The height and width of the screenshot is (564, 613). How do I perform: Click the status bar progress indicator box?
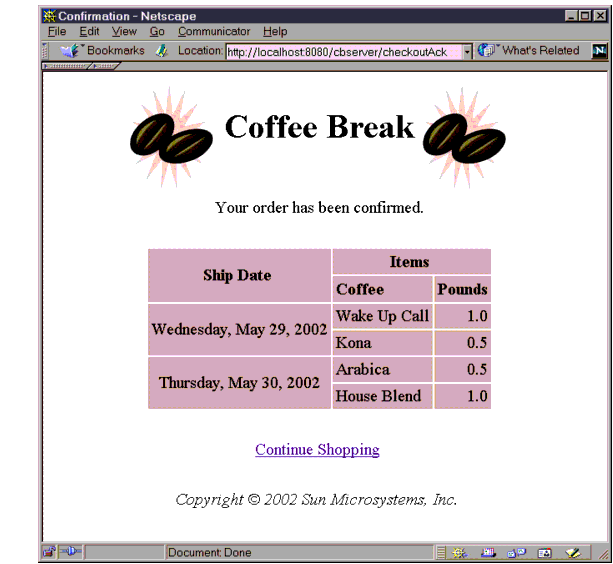coord(124,552)
